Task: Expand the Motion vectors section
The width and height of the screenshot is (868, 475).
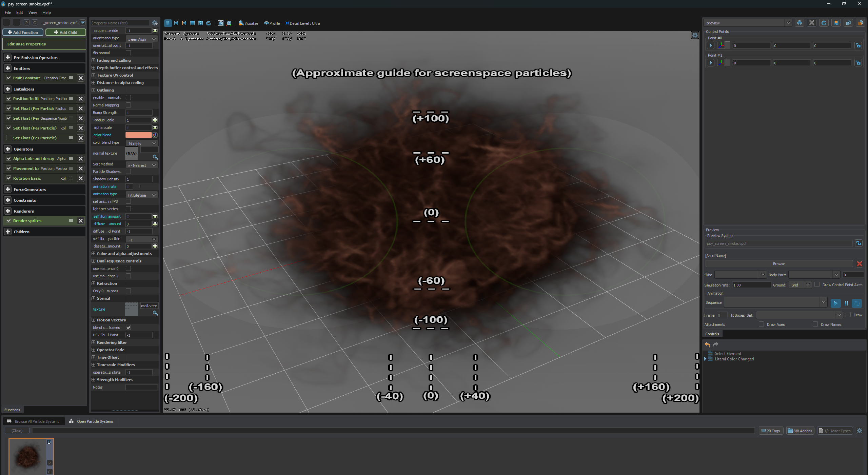Action: point(93,320)
